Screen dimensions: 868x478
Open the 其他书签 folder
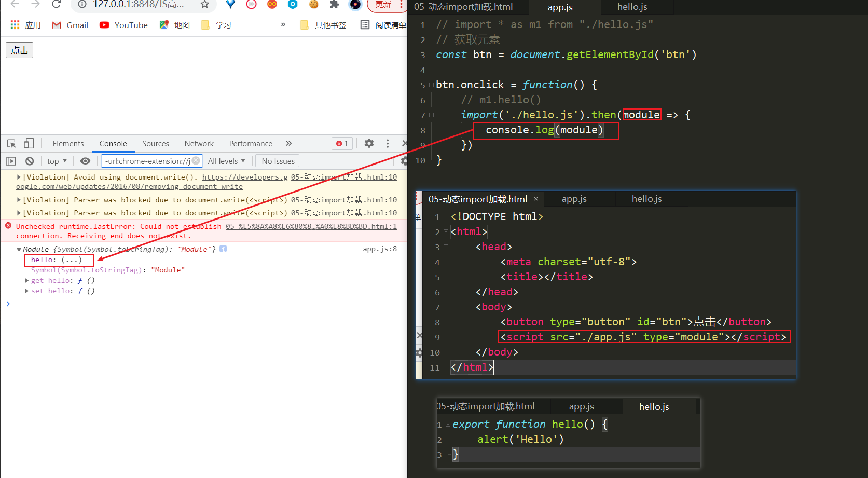click(x=323, y=25)
